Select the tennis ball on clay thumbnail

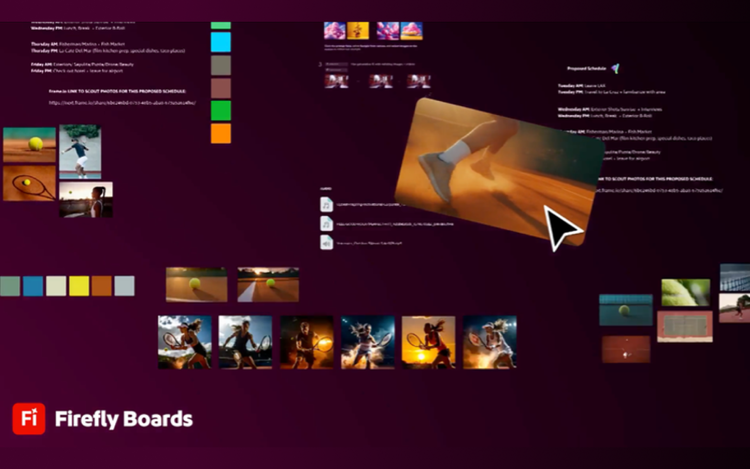[x=29, y=144]
